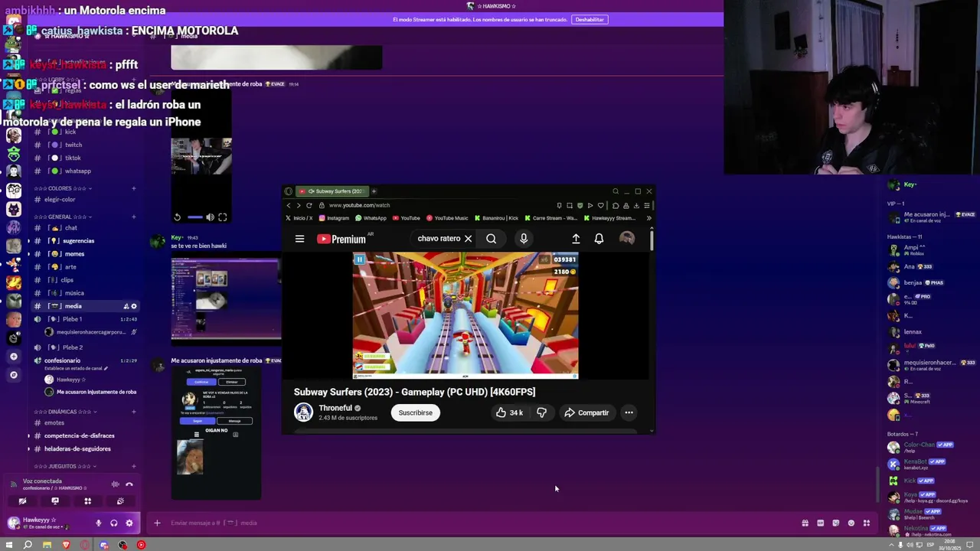980x551 pixels.
Task: Create invite for media channel
Action: [x=126, y=306]
